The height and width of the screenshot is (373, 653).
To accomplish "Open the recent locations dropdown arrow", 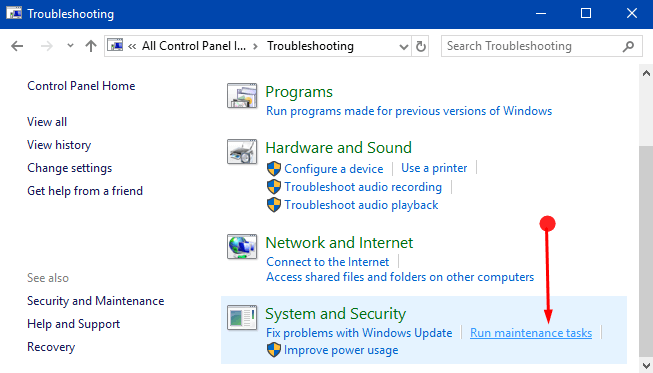I will tap(70, 46).
